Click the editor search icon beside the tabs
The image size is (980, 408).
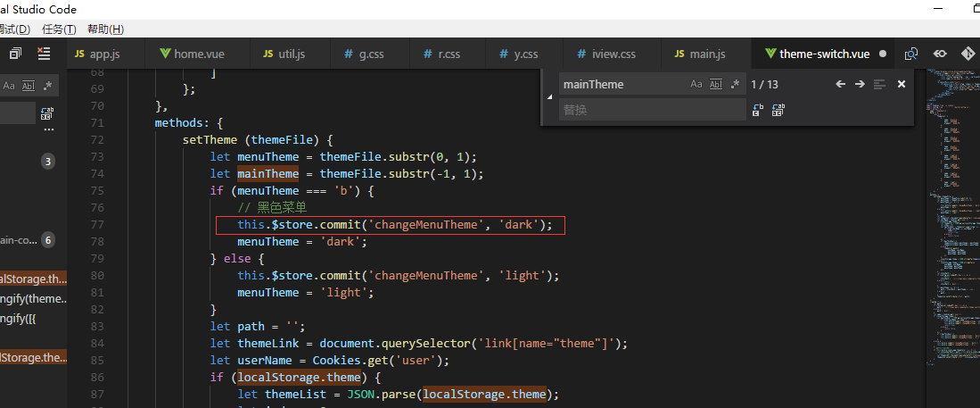(911, 54)
